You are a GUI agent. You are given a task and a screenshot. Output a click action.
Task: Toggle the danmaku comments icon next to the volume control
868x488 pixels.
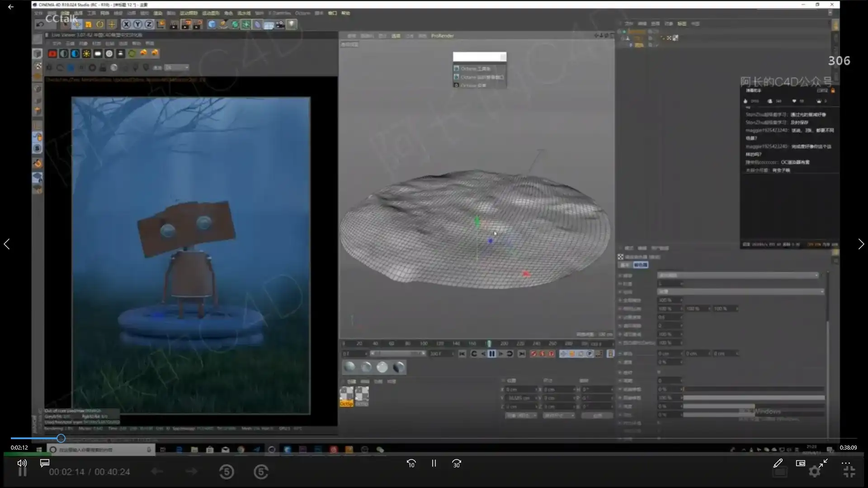44,463
